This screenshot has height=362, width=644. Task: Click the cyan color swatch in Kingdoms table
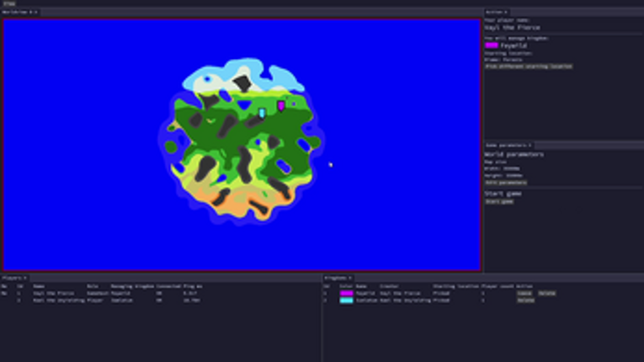point(346,301)
